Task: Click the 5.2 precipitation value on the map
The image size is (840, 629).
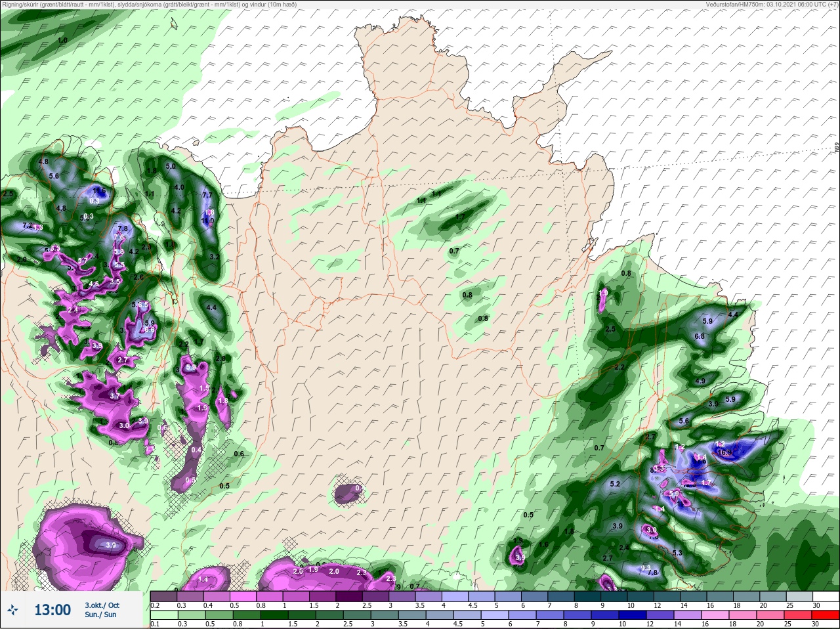Action: [615, 484]
